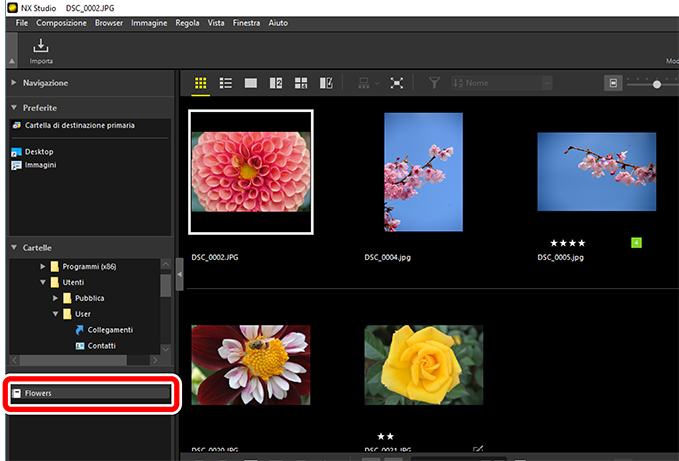679x461 pixels.
Task: Select the DSC_0005.jpg blossom branch thumbnail
Action: click(597, 172)
